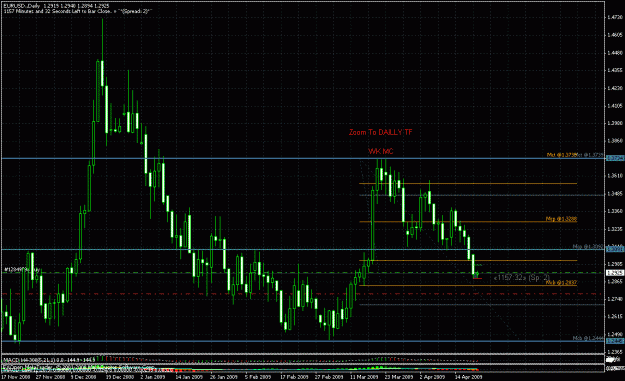Click the red 'Zoom To DAILLY TF' label

381,132
